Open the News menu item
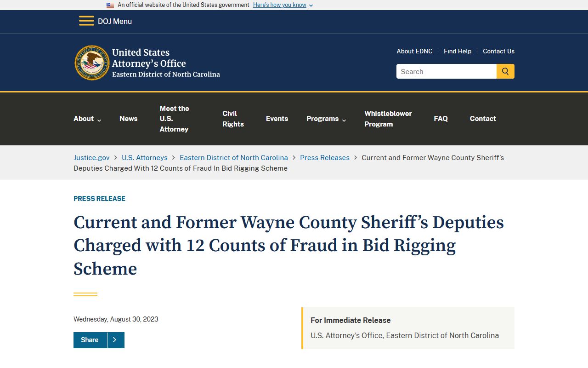588x368 pixels. (x=128, y=119)
